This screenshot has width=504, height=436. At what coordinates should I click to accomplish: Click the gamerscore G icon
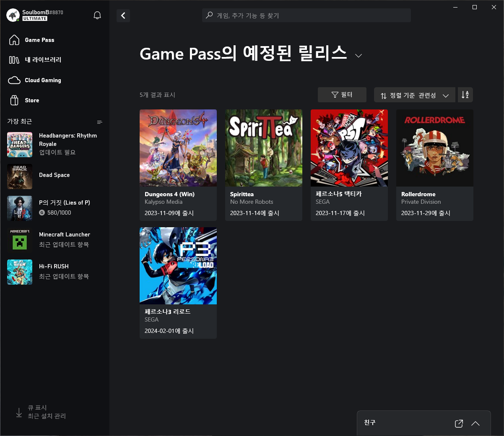click(x=42, y=213)
